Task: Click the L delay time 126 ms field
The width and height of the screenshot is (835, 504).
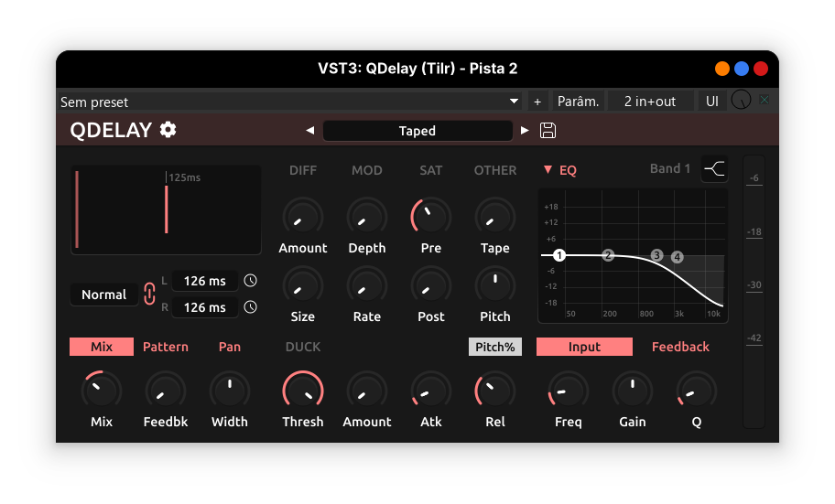Action: click(x=204, y=281)
